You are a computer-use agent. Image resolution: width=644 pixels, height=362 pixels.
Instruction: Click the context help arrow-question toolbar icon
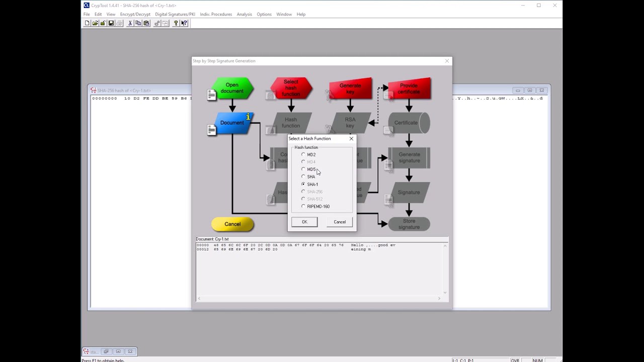(x=184, y=23)
